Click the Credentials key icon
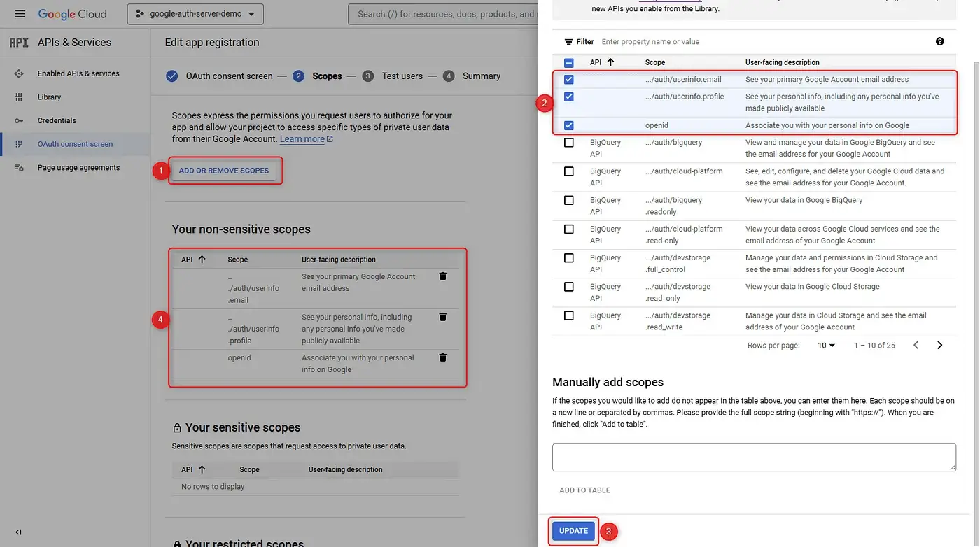The width and height of the screenshot is (980, 547). pos(19,120)
